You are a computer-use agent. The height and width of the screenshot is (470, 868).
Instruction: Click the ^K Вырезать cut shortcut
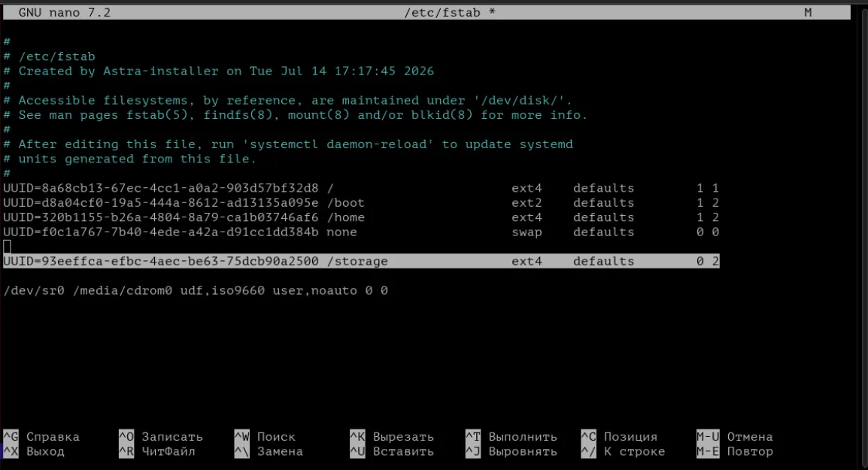point(392,437)
